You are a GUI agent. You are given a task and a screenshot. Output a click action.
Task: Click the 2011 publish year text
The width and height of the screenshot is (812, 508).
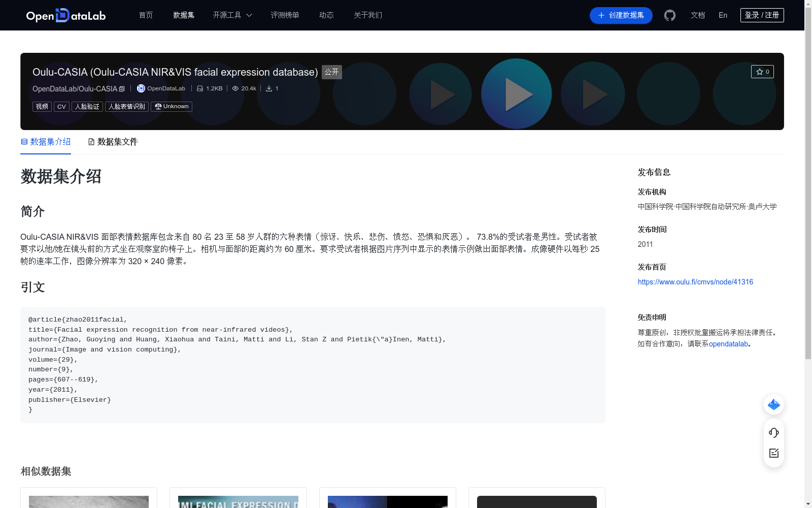(646, 244)
